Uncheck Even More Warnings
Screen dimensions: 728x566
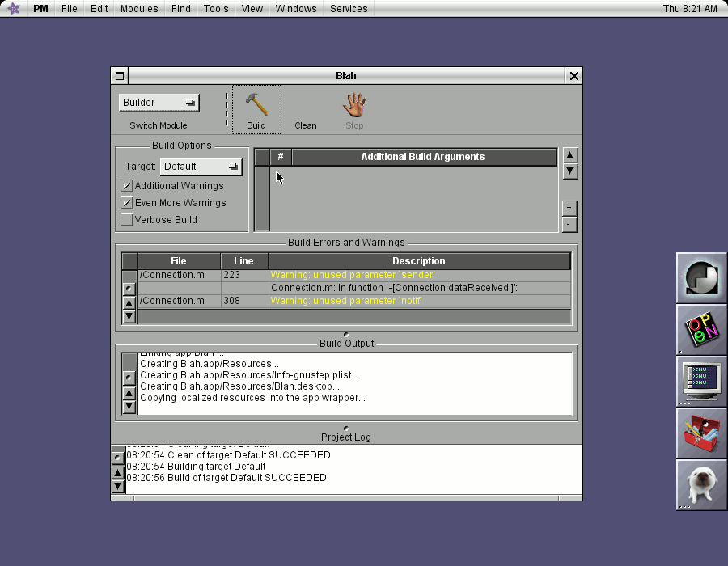pos(127,202)
